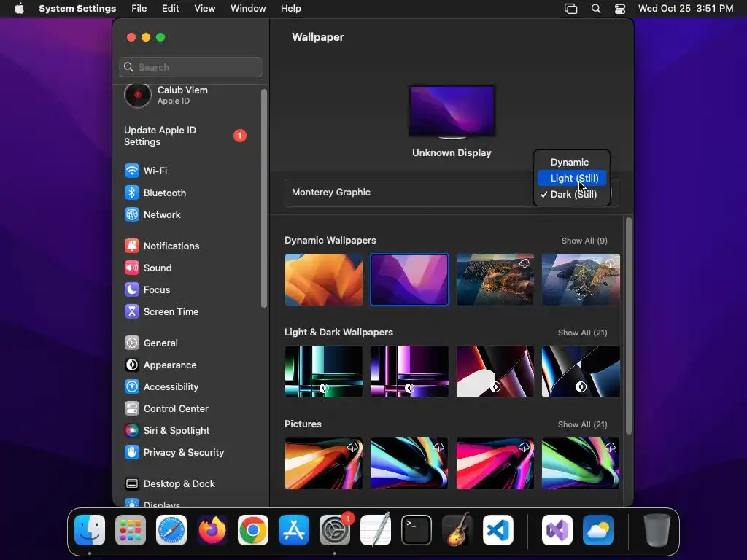The image size is (747, 560).
Task: Select the purple Monterey dynamic wallpaper
Action: pyautogui.click(x=409, y=279)
